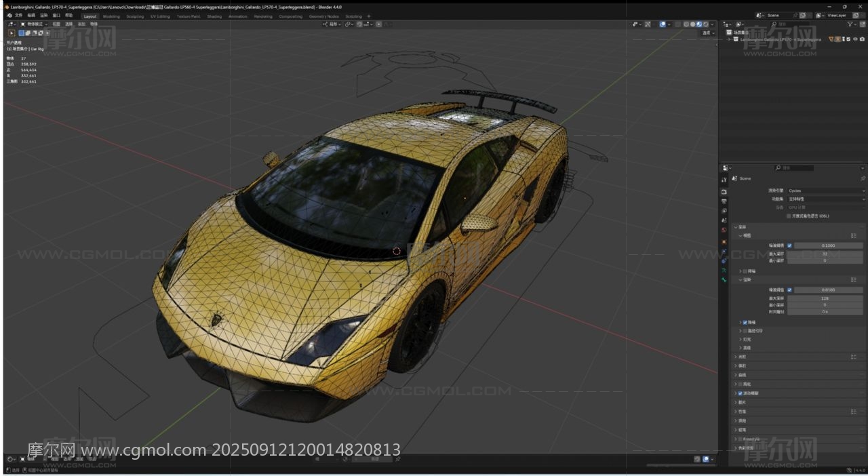Switch to the Shading workspace tab
The image size is (868, 476).
click(214, 16)
